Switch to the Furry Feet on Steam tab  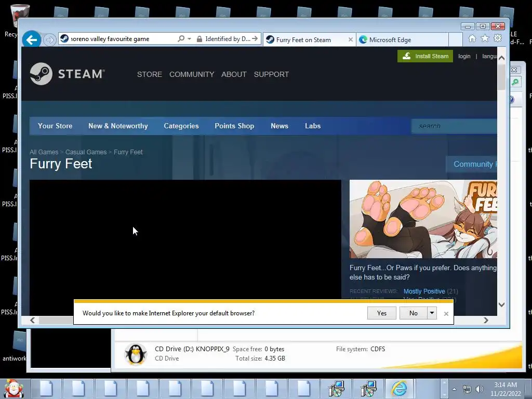[303, 39]
